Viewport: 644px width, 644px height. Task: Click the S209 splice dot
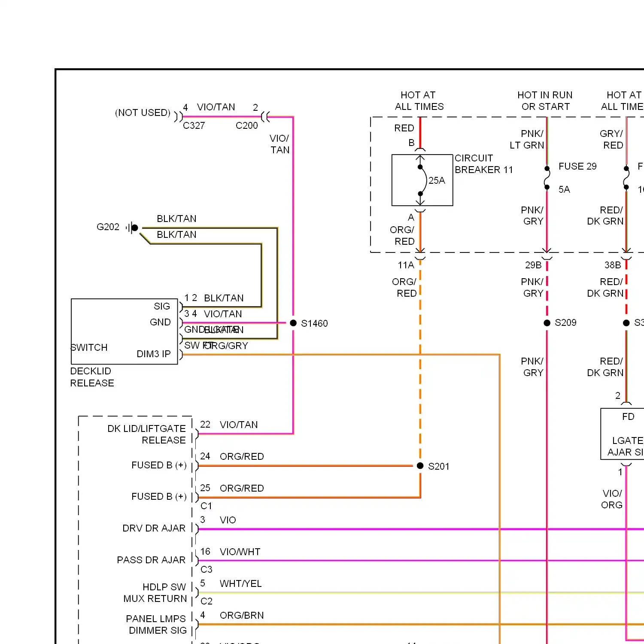point(547,323)
